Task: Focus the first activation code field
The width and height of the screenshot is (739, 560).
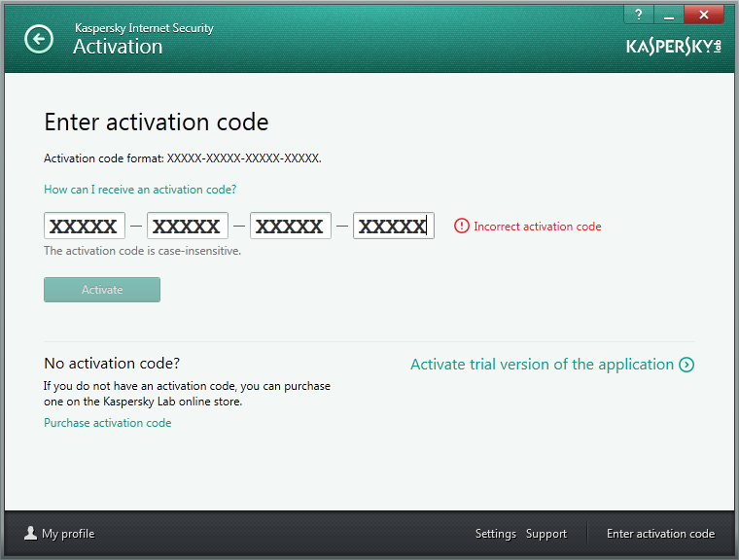Action: click(85, 226)
